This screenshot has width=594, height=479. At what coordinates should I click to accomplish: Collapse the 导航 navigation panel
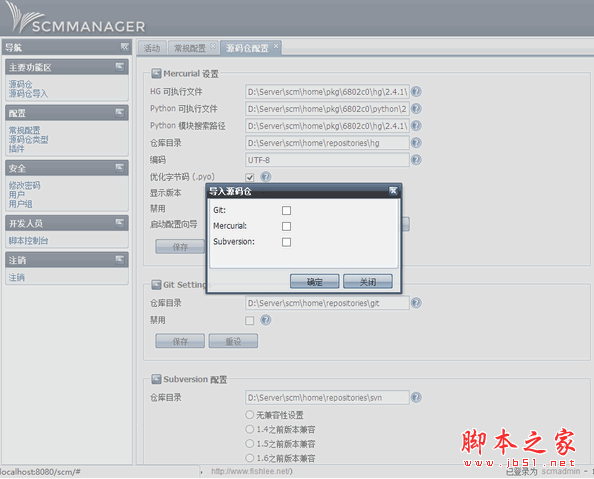click(125, 47)
